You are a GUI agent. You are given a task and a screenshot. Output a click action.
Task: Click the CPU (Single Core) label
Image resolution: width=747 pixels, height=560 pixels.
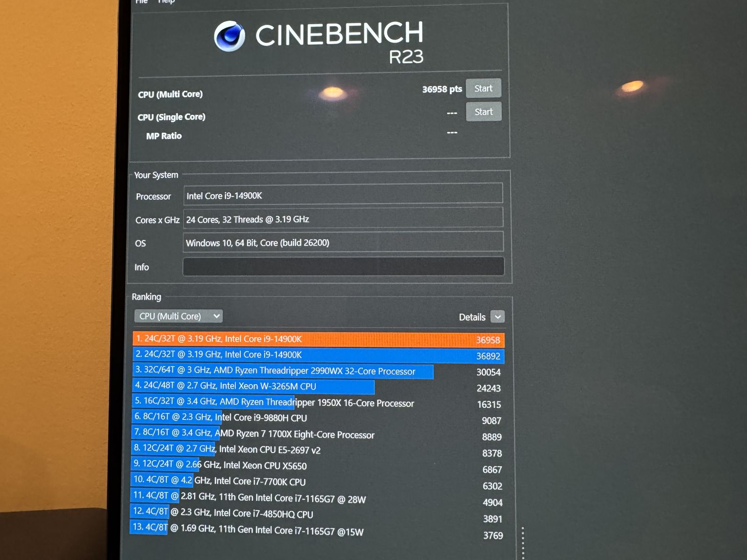(x=171, y=117)
